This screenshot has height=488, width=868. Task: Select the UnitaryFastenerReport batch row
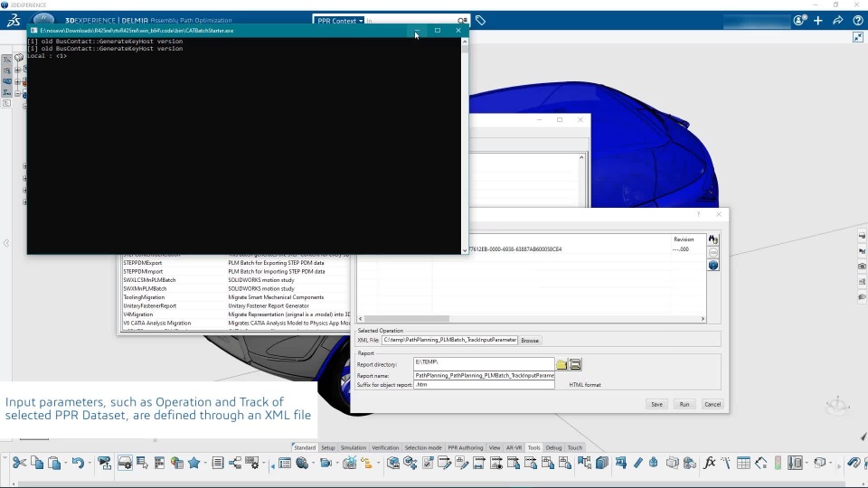[236, 306]
